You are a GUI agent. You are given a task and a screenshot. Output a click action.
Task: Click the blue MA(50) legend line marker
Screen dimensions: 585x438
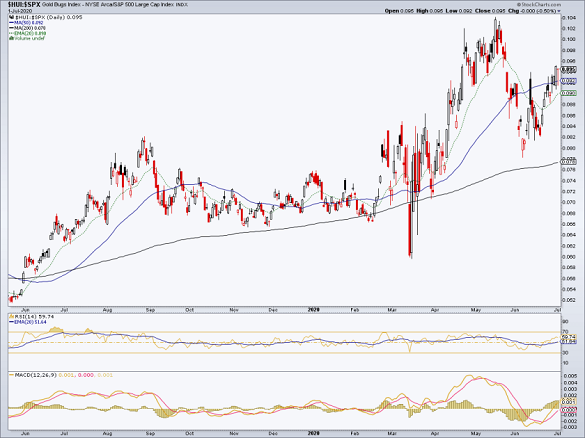tap(12, 23)
